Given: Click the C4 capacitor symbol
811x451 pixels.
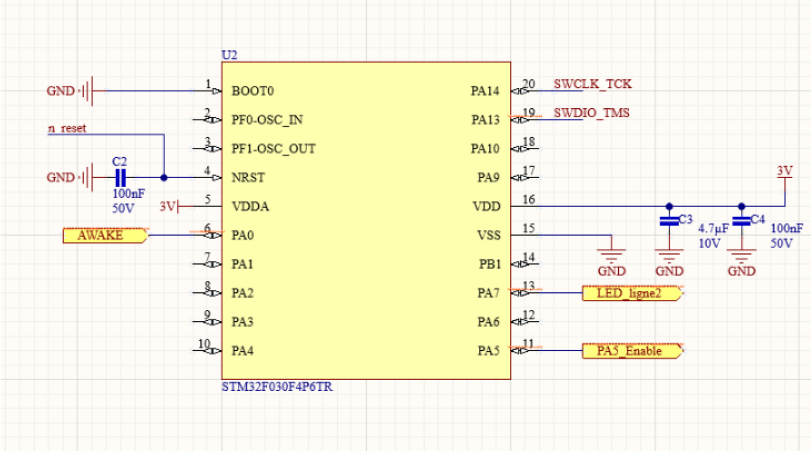Looking at the screenshot, I should pos(741,221).
